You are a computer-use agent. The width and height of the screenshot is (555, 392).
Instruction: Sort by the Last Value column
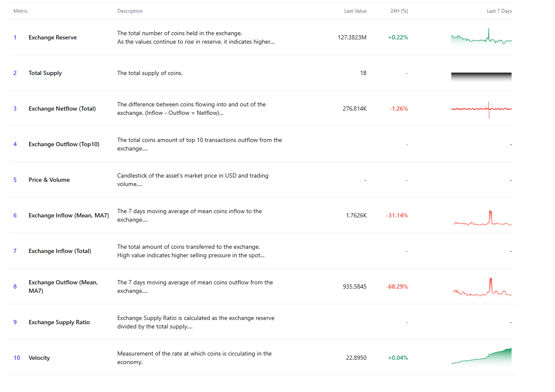pyautogui.click(x=355, y=11)
